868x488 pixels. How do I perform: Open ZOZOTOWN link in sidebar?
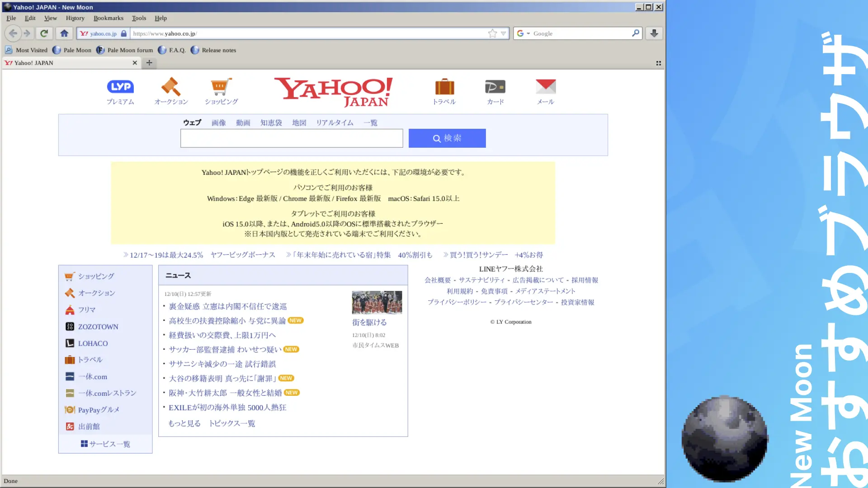tap(98, 326)
